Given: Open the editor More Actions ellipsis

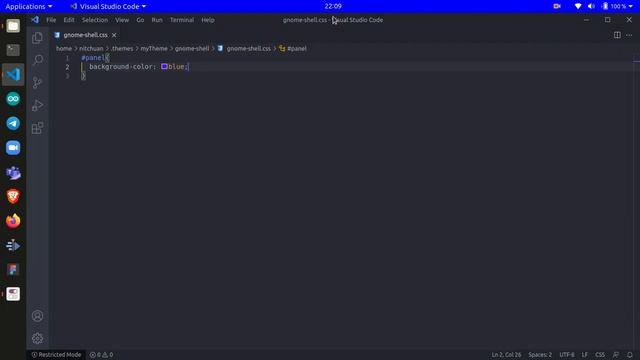Looking at the screenshot, I should tap(629, 35).
